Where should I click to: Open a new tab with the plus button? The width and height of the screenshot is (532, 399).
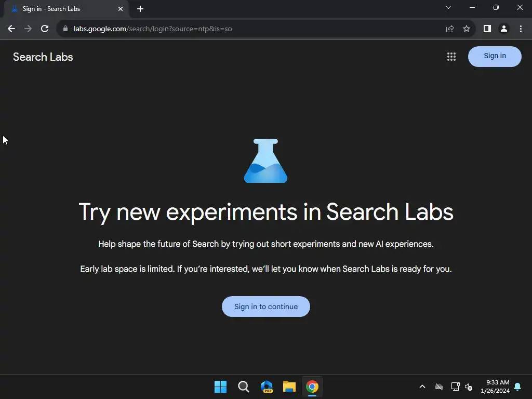coord(140,9)
